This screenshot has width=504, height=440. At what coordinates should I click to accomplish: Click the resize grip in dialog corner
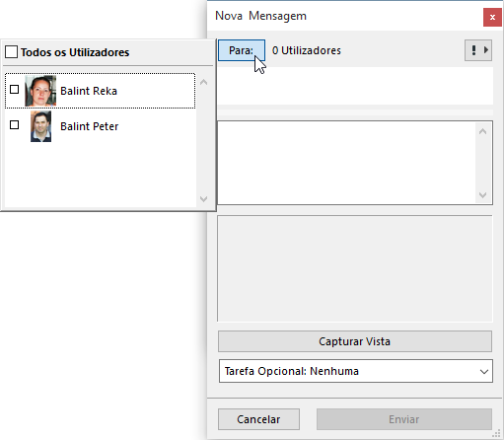(x=496, y=433)
